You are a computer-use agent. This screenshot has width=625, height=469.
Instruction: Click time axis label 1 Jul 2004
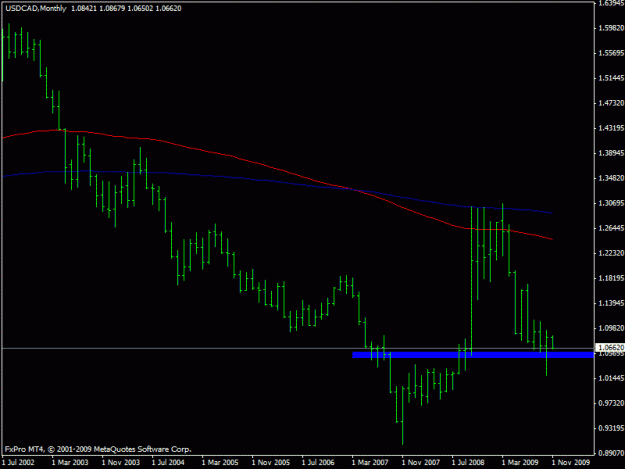point(168,463)
